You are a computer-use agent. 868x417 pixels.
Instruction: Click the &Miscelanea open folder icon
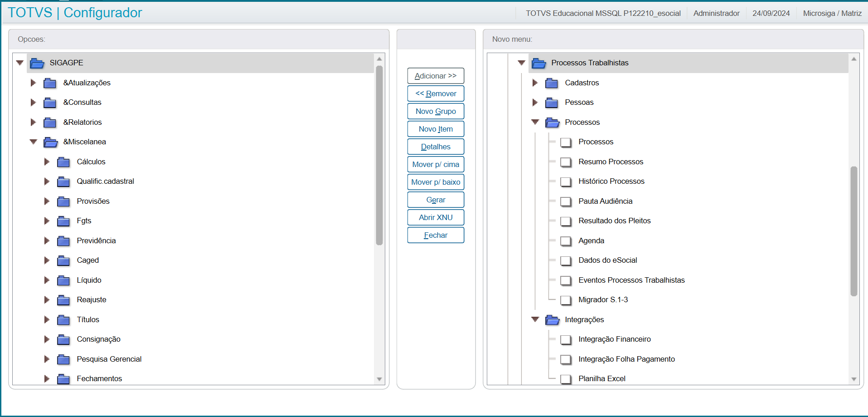(50, 142)
